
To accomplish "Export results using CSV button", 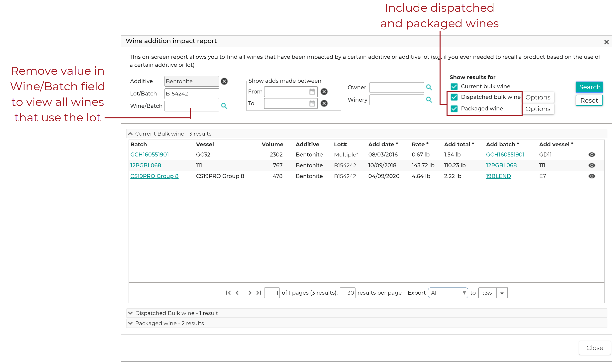I will click(x=487, y=293).
